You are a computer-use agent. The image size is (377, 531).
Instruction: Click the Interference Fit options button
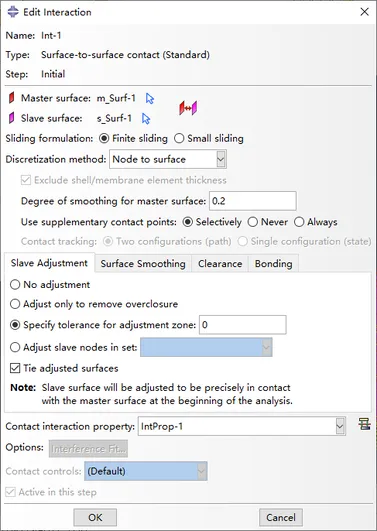(88, 449)
